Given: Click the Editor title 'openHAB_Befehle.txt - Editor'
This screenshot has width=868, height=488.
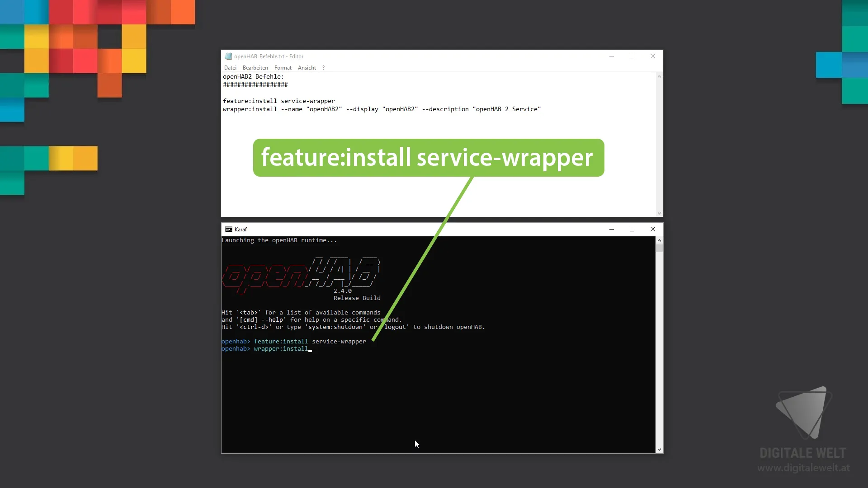Looking at the screenshot, I should (x=269, y=56).
